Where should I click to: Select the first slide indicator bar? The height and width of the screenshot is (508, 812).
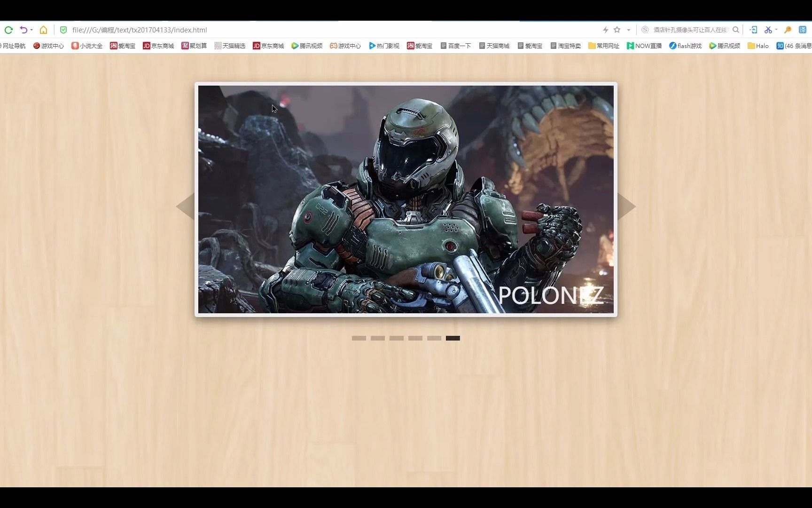pyautogui.click(x=359, y=338)
